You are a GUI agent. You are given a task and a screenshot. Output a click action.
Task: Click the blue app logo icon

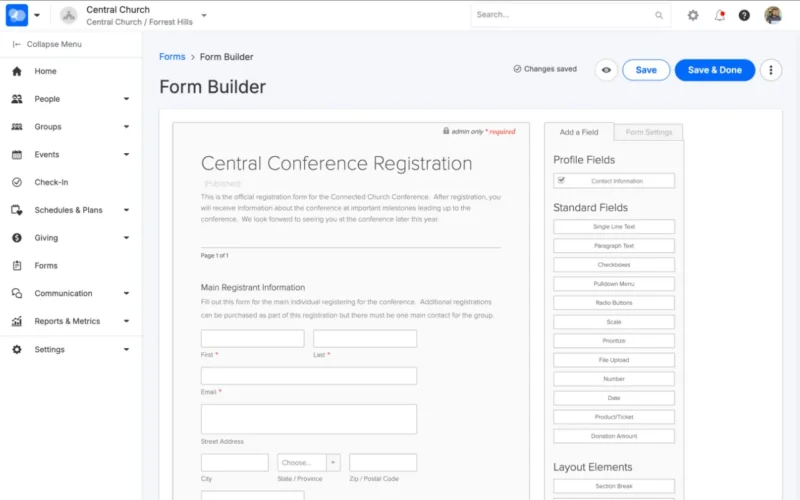[17, 15]
